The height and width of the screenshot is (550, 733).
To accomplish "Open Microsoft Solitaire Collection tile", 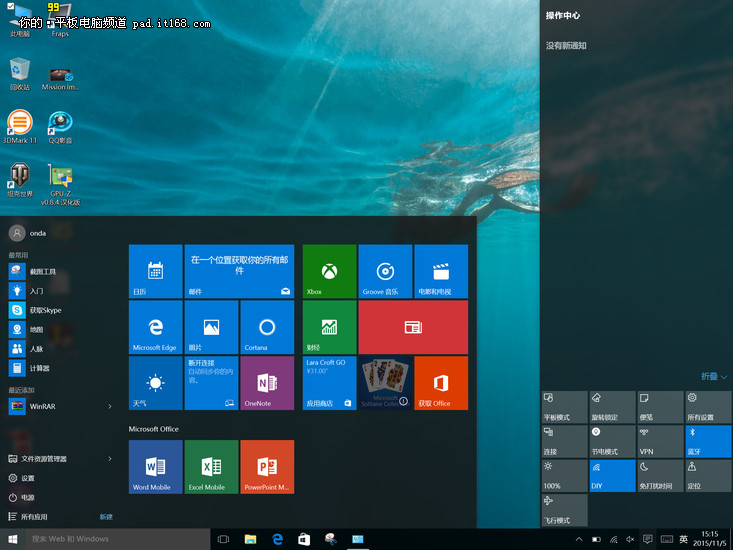I will [x=385, y=383].
